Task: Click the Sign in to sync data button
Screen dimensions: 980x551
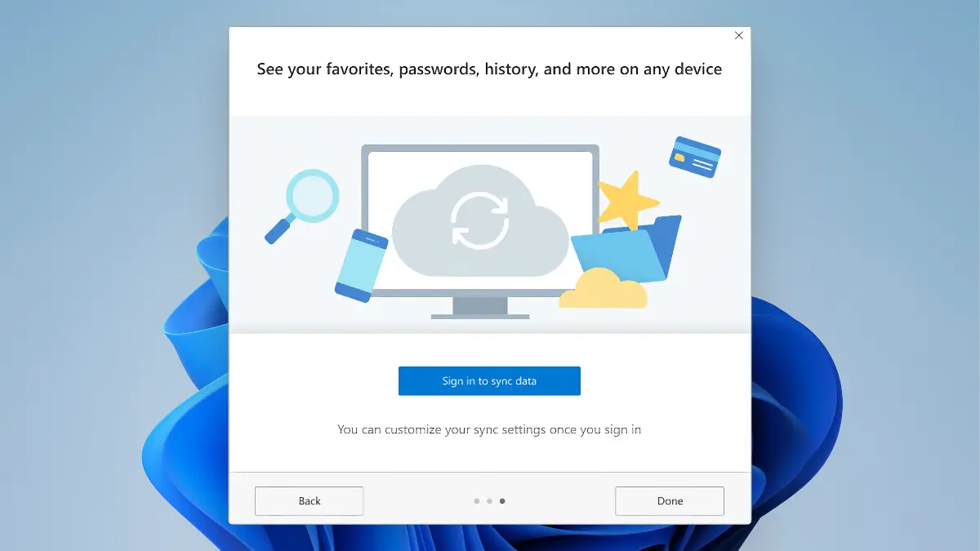Action: 489,381
